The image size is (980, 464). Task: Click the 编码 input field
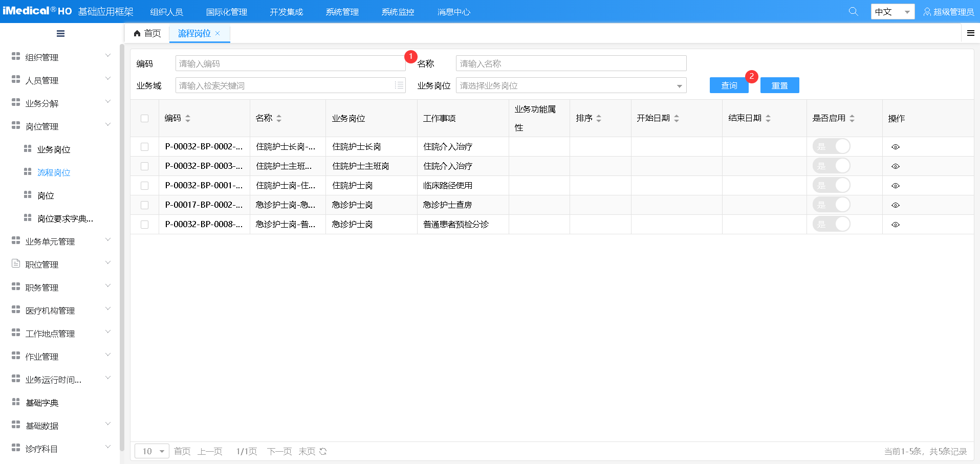coord(290,63)
